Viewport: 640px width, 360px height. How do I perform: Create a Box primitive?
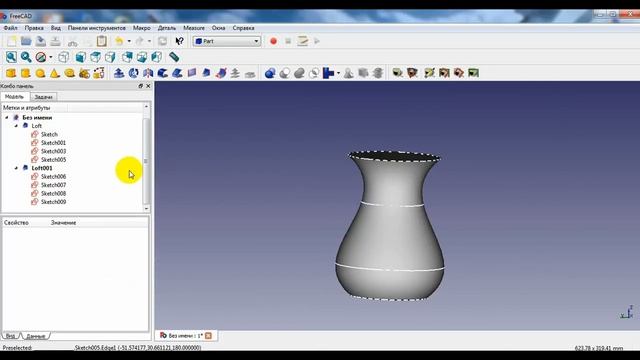tap(11, 73)
